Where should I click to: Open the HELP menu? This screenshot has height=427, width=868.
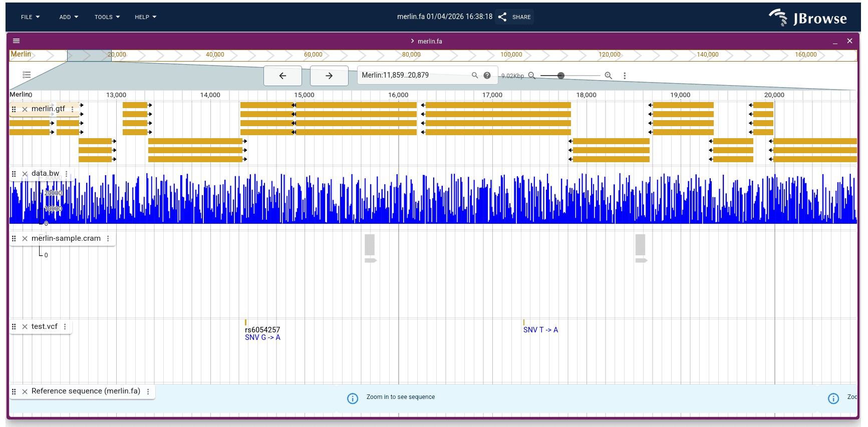pos(145,17)
